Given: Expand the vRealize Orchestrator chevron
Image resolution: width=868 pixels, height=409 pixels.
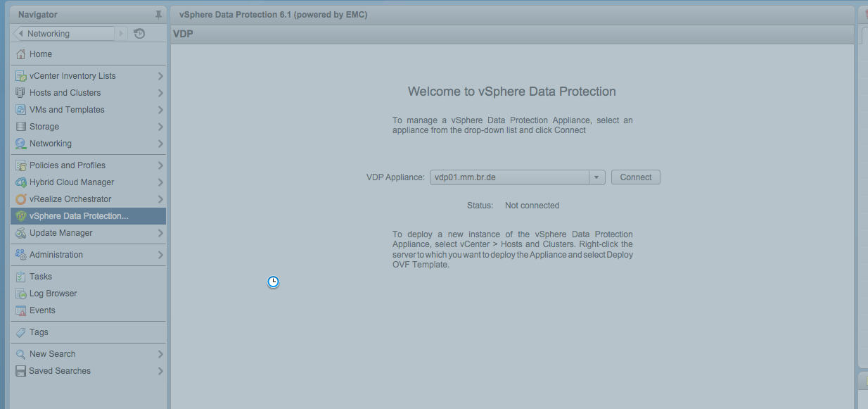Looking at the screenshot, I should click(x=160, y=199).
